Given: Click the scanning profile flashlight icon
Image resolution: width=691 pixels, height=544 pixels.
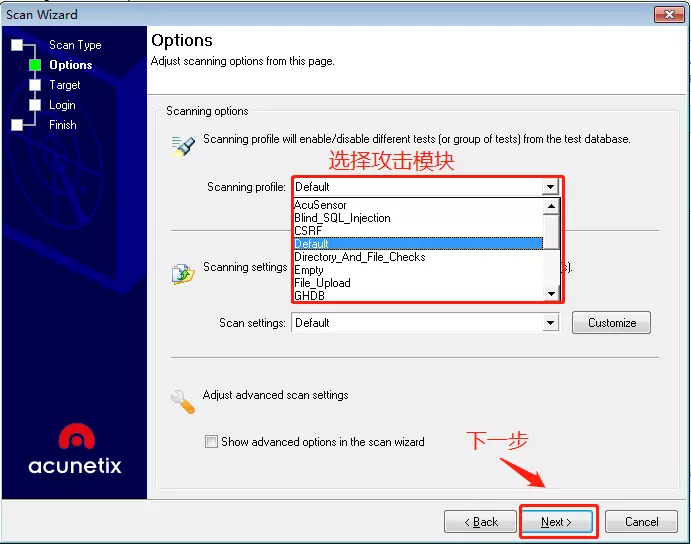Looking at the screenshot, I should [x=183, y=147].
